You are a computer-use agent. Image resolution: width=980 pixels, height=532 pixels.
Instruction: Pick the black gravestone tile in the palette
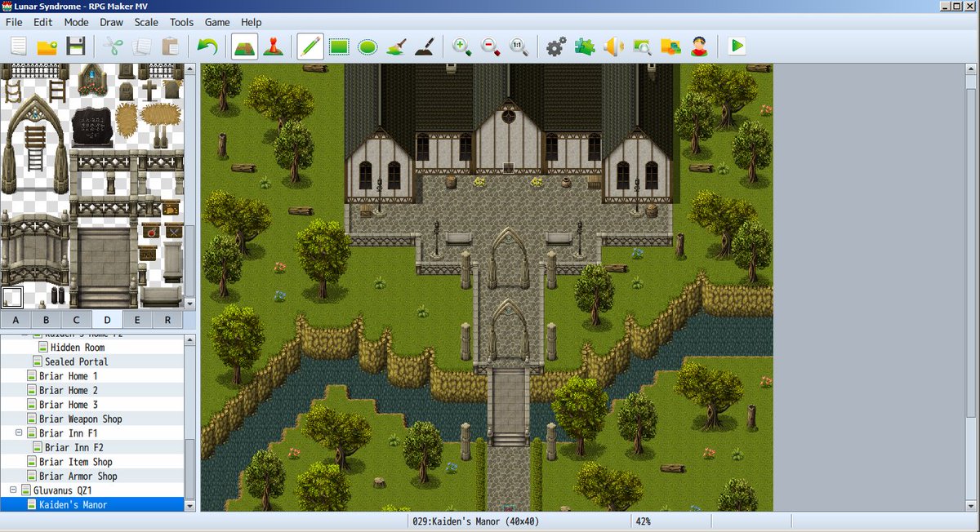pos(91,126)
